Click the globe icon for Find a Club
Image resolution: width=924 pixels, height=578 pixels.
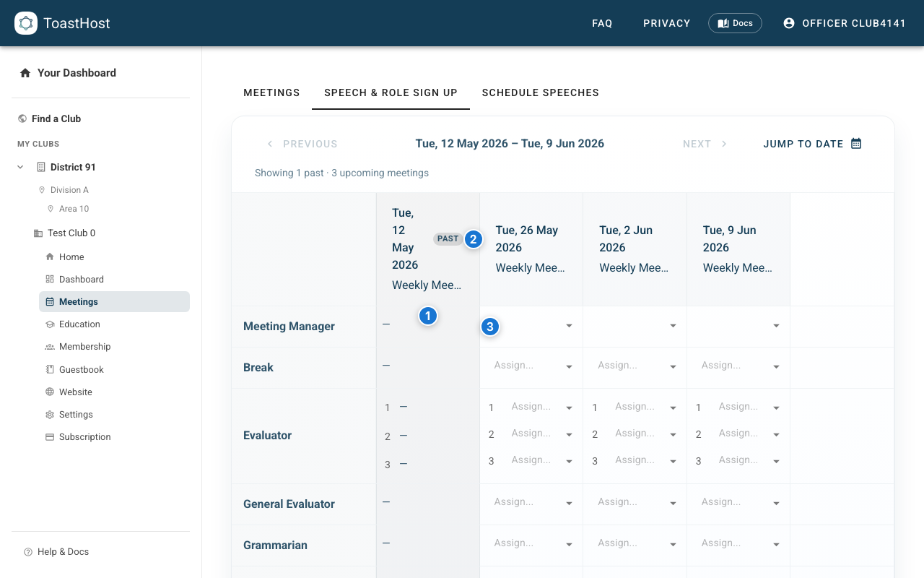point(22,118)
